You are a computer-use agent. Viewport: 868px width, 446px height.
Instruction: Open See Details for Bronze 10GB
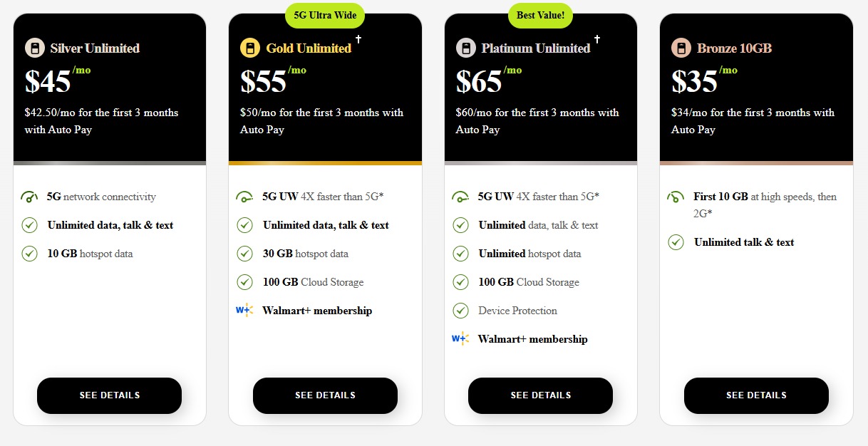click(x=756, y=395)
